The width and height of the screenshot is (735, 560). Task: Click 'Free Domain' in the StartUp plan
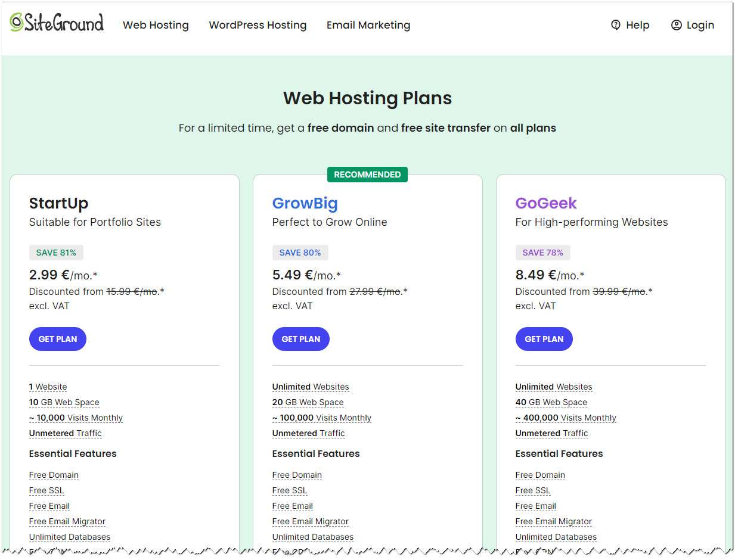(54, 475)
